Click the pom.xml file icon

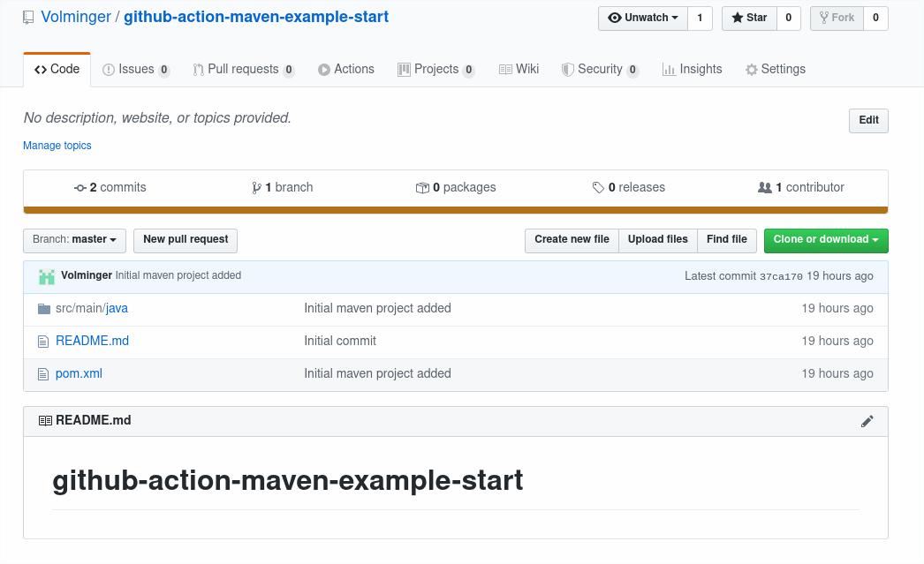pyautogui.click(x=43, y=374)
